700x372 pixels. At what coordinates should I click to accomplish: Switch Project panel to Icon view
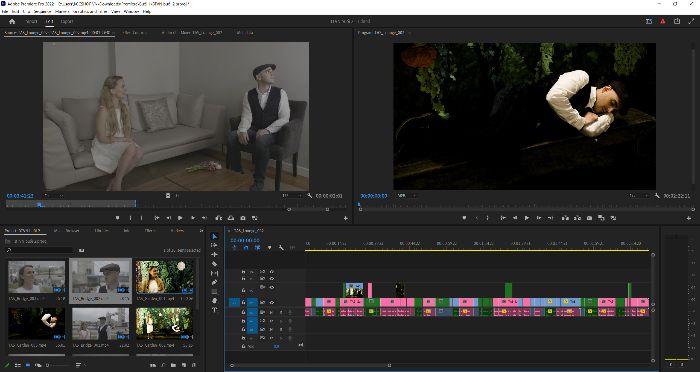tap(27, 365)
